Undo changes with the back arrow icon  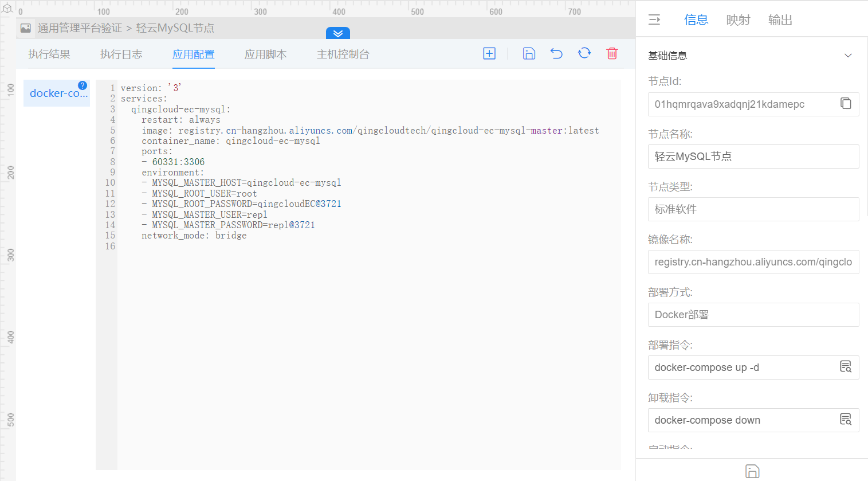(x=556, y=53)
